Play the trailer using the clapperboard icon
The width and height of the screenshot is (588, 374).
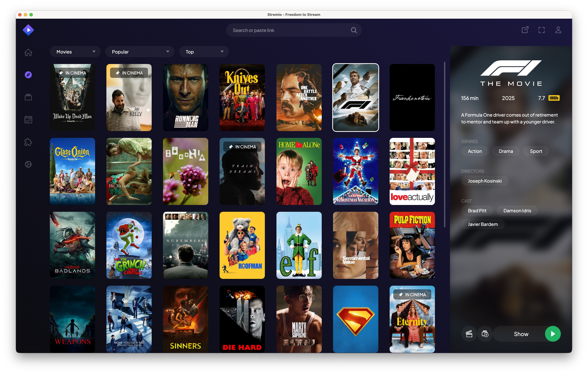pyautogui.click(x=469, y=334)
